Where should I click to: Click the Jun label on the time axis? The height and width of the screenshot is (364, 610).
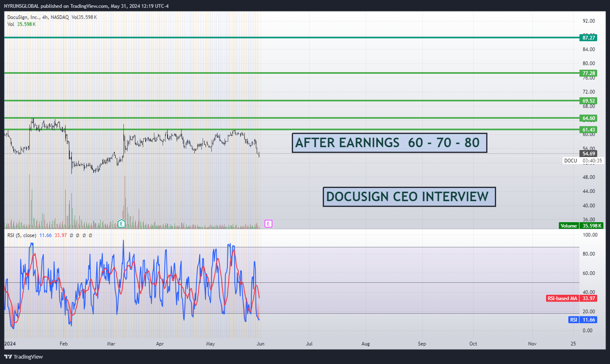[260, 344]
